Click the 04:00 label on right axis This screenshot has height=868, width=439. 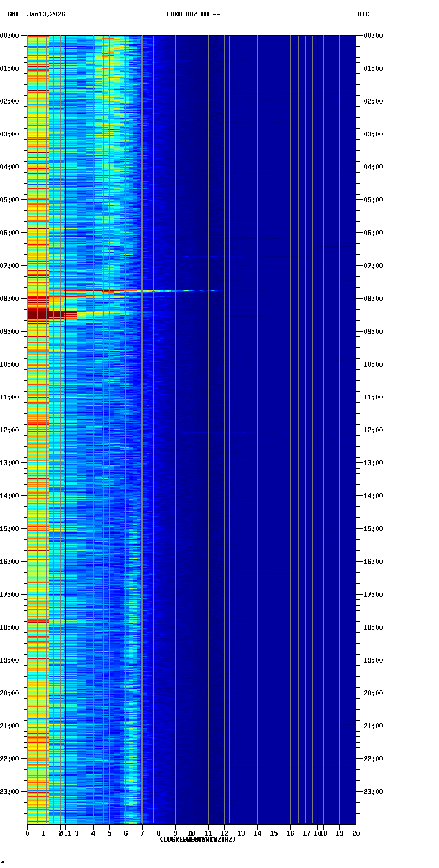click(x=373, y=167)
